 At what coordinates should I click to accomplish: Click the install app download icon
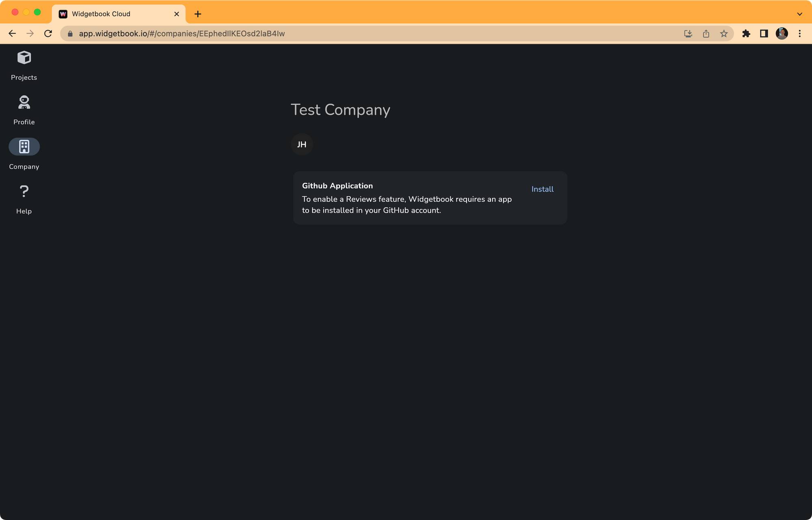688,34
